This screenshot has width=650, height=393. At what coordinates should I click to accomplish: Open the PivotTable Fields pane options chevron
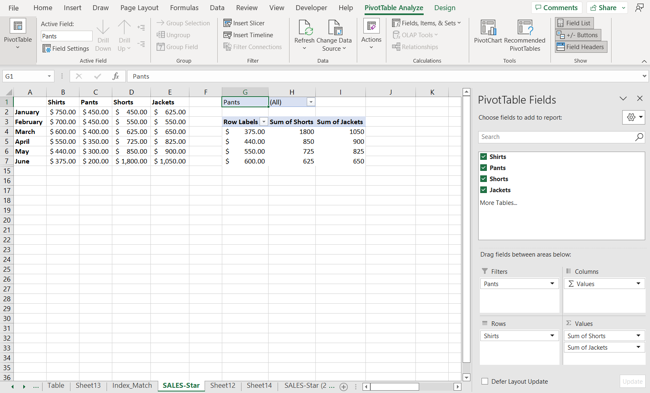(623, 98)
